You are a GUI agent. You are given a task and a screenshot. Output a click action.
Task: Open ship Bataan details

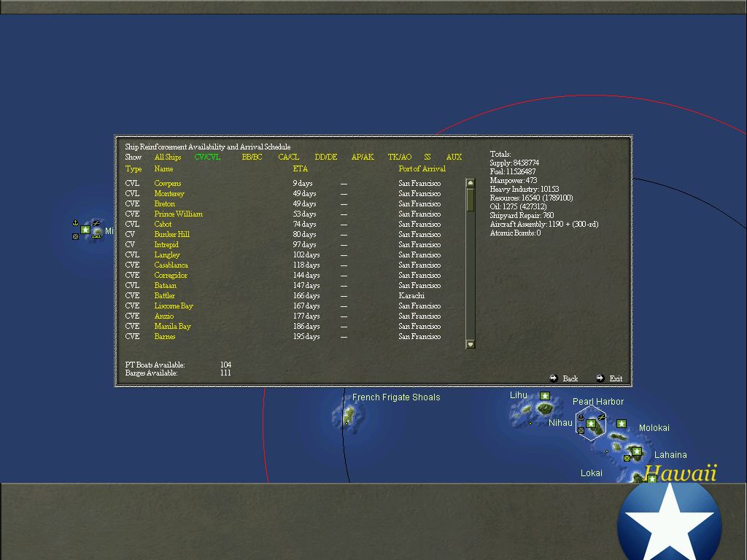coord(166,286)
